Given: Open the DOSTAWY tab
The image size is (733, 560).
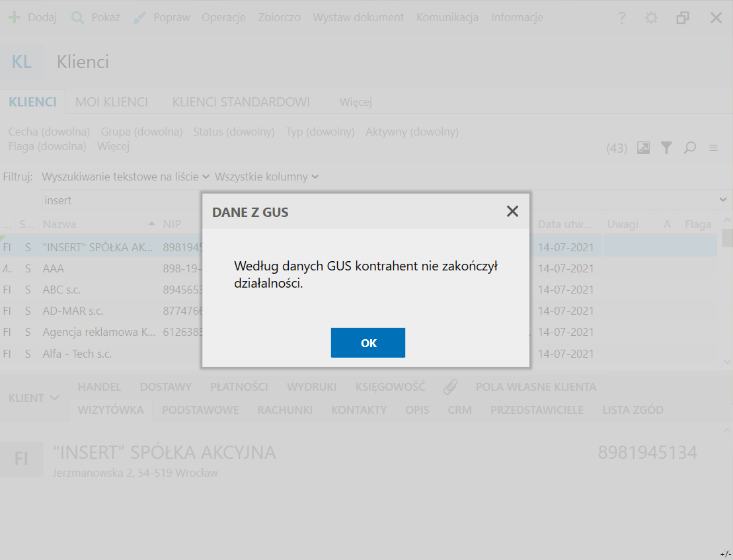Looking at the screenshot, I should [x=165, y=387].
